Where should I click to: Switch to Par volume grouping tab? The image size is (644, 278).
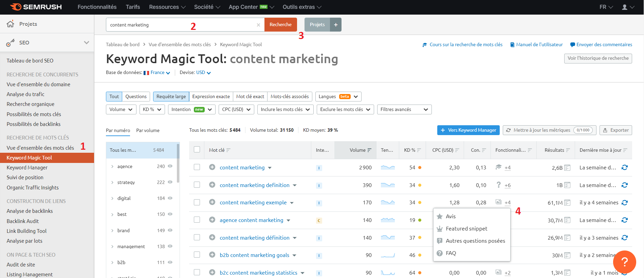point(148,130)
